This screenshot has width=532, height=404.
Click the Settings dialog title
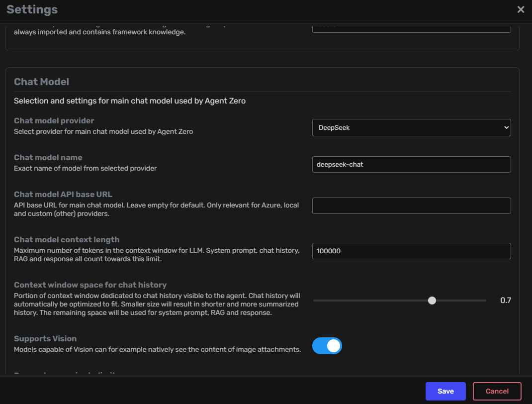[x=32, y=9]
